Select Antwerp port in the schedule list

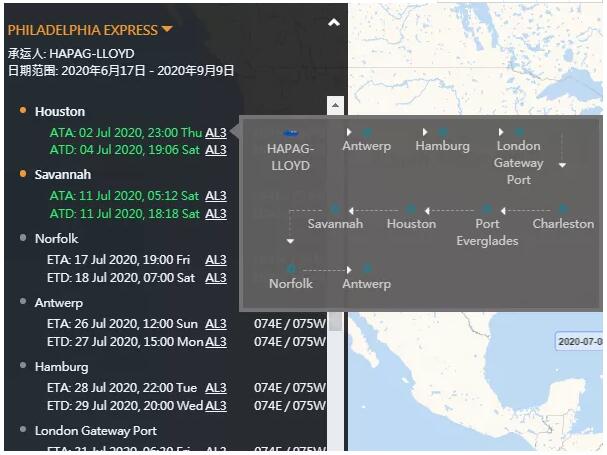pos(59,303)
